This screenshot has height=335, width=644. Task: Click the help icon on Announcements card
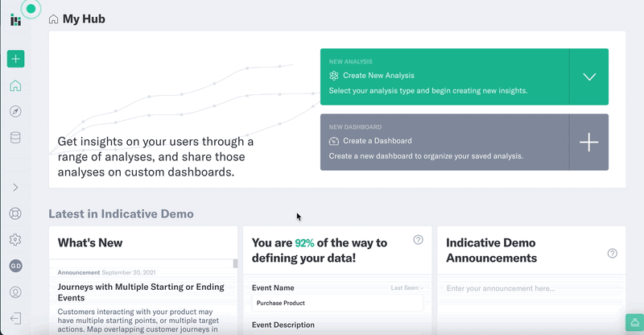[613, 253]
